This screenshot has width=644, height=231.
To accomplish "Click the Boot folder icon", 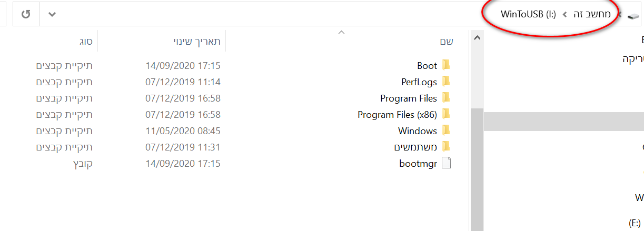I will tap(446, 65).
